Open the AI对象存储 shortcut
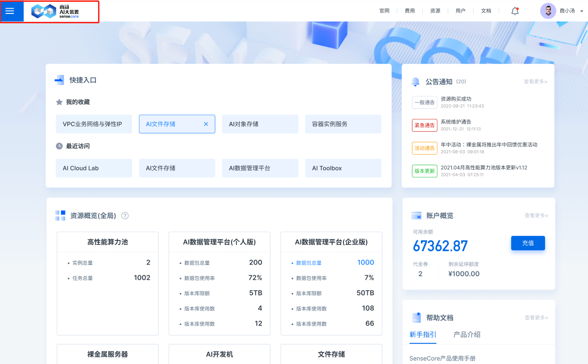Image resolution: width=588 pixels, height=364 pixels. coord(260,124)
